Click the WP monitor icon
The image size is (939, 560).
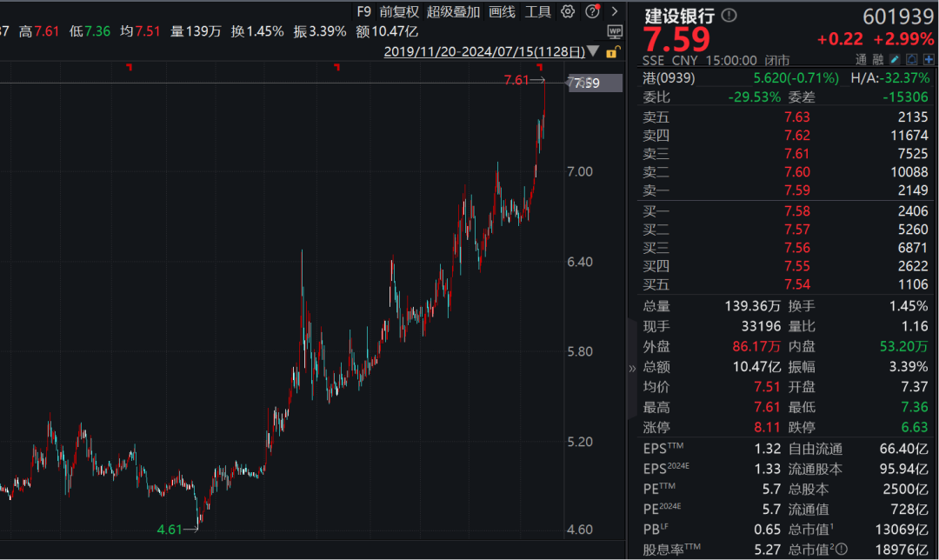tap(615, 32)
